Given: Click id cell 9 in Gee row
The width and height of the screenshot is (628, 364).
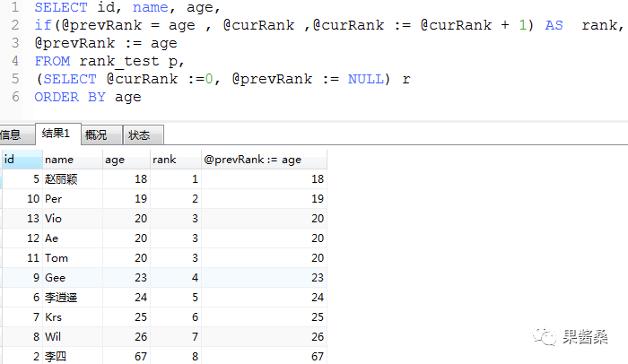Looking at the screenshot, I should (x=22, y=278).
